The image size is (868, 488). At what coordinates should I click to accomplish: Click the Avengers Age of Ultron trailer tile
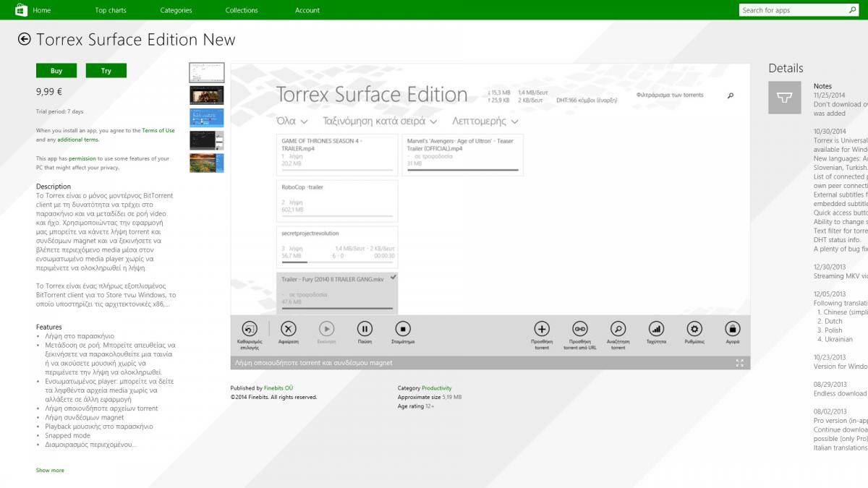[463, 155]
